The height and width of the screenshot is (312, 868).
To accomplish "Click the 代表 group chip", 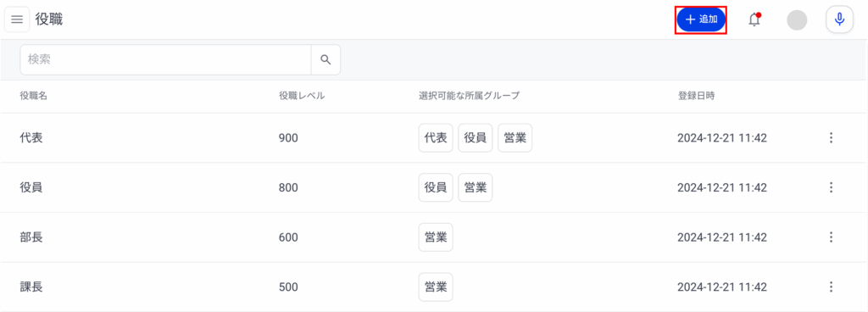I will point(436,137).
